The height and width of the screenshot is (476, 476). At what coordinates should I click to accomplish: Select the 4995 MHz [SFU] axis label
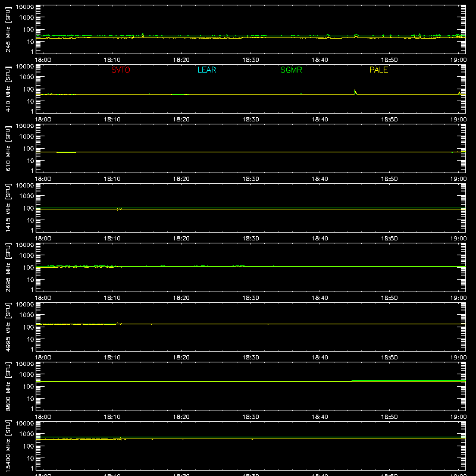click(8, 327)
